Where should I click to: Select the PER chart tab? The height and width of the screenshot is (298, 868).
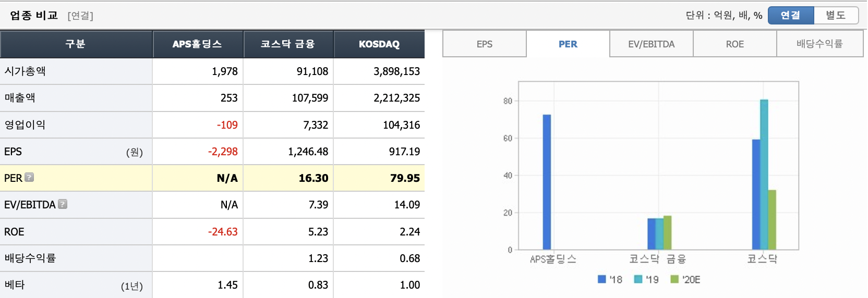point(568,44)
